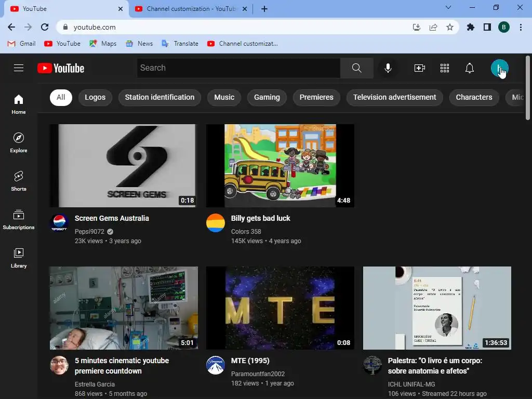Open Gmail bookmark
The image size is (532, 399).
pyautogui.click(x=21, y=44)
